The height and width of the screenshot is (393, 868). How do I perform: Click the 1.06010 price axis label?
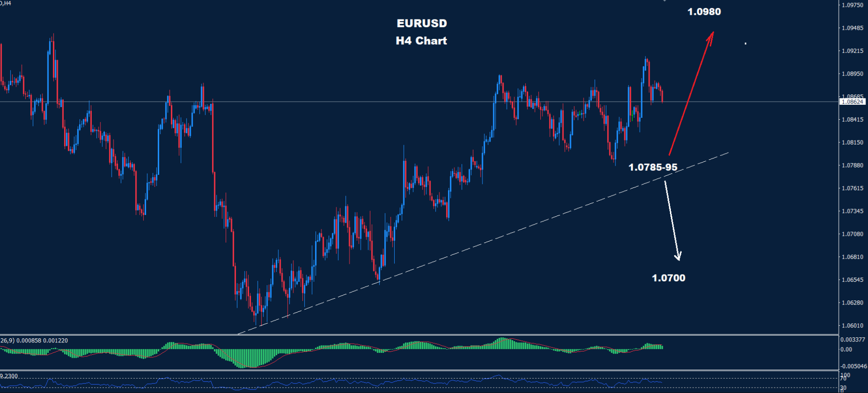tap(852, 326)
